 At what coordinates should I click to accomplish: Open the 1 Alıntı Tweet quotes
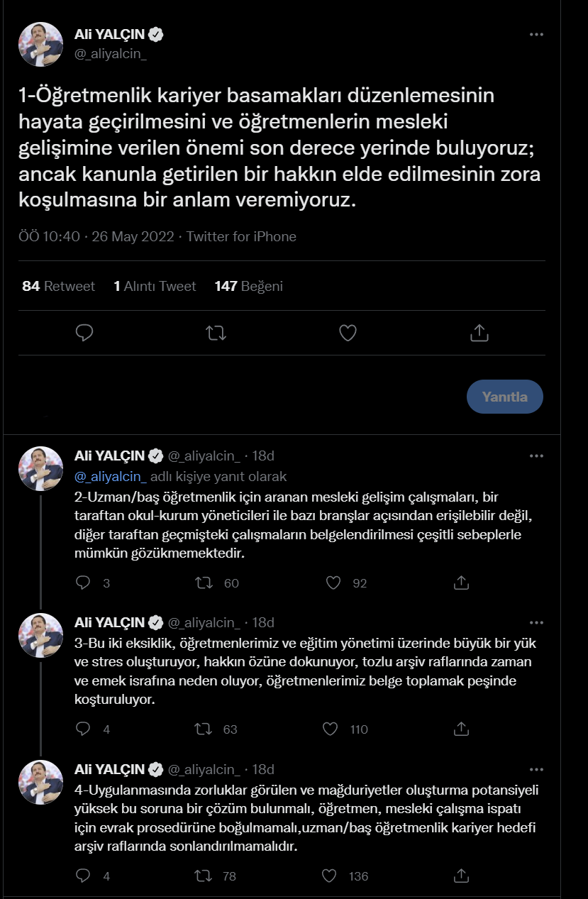coord(155,286)
